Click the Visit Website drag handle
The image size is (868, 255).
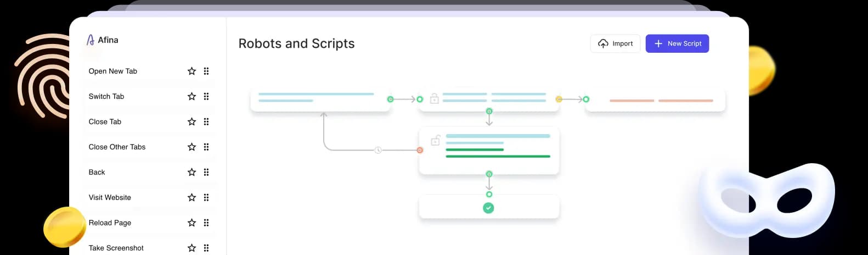pyautogui.click(x=206, y=197)
